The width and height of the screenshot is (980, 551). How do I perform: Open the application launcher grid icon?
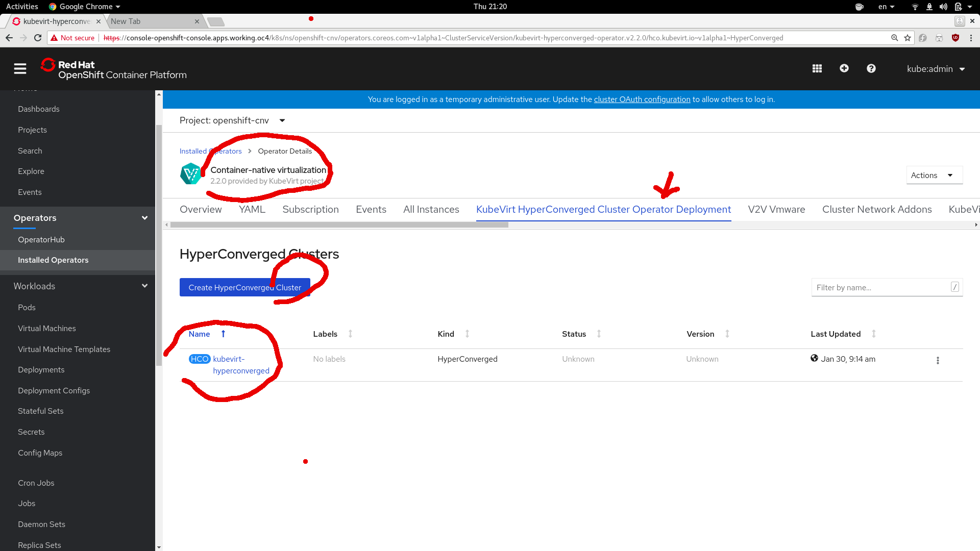(x=817, y=69)
